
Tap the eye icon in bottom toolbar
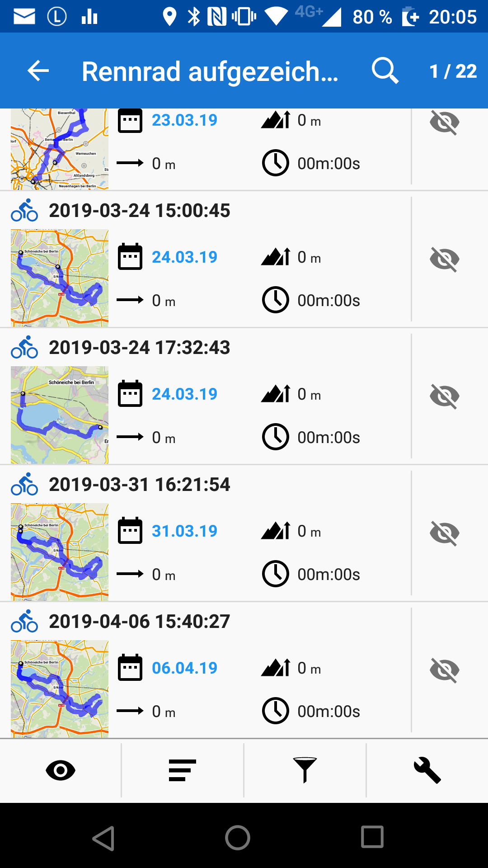[x=61, y=770]
